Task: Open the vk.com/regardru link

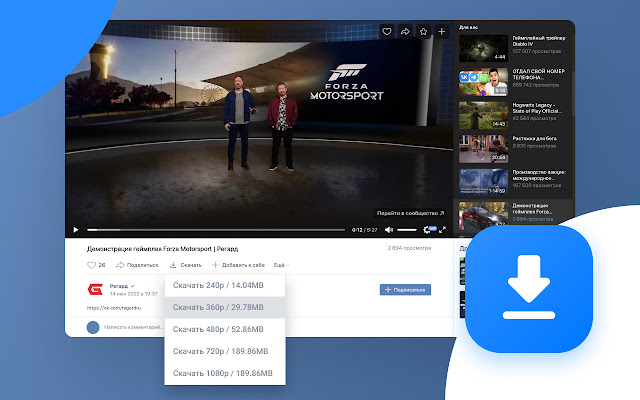Action: (114, 308)
